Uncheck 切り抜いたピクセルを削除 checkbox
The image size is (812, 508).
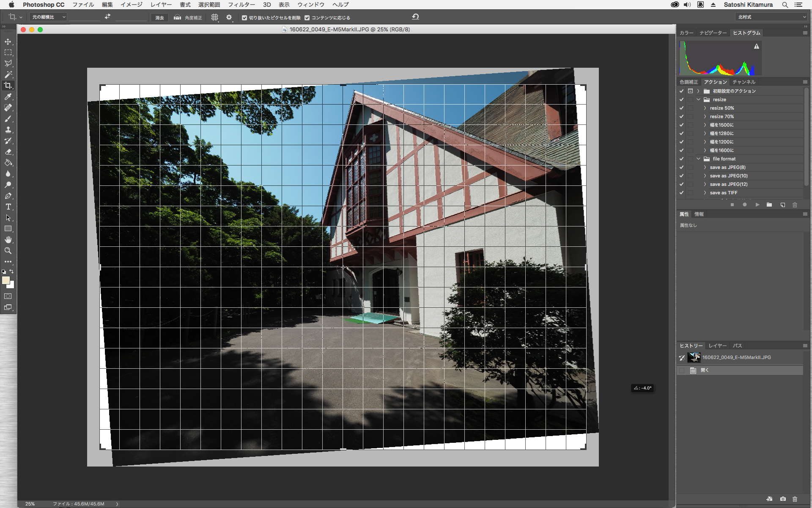(244, 18)
